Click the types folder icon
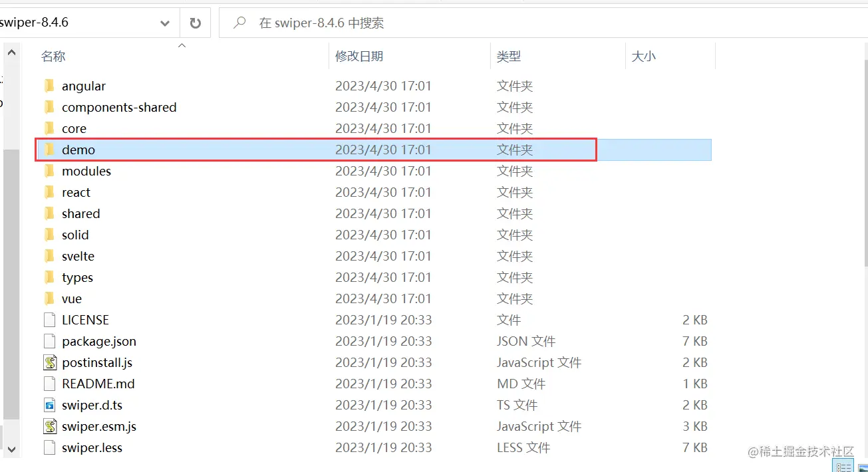This screenshot has width=868, height=472. [49, 277]
